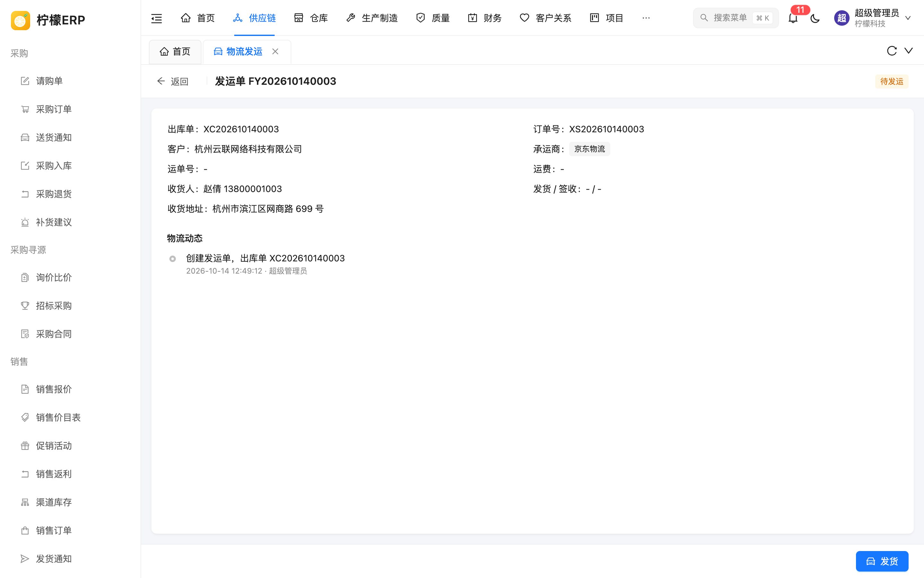This screenshot has width=924, height=578.
Task: Expand the tab options chevron
Action: point(908,51)
